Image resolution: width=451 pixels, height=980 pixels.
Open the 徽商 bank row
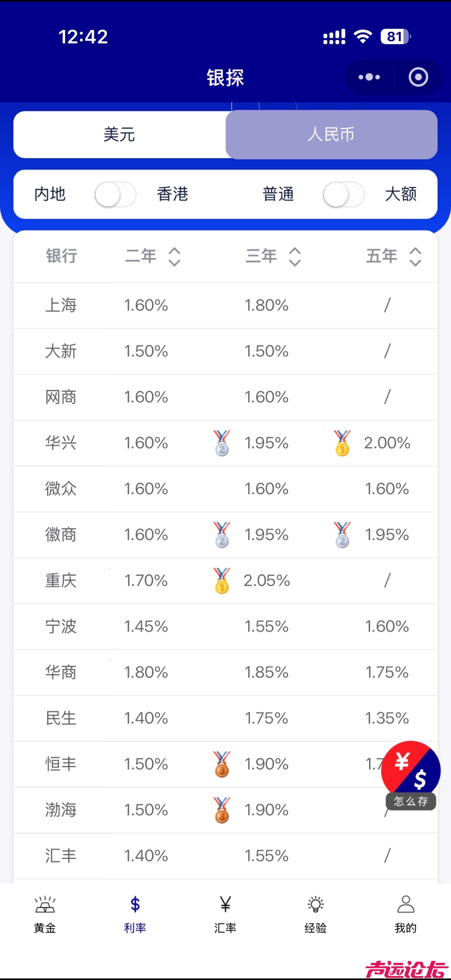[x=61, y=535]
